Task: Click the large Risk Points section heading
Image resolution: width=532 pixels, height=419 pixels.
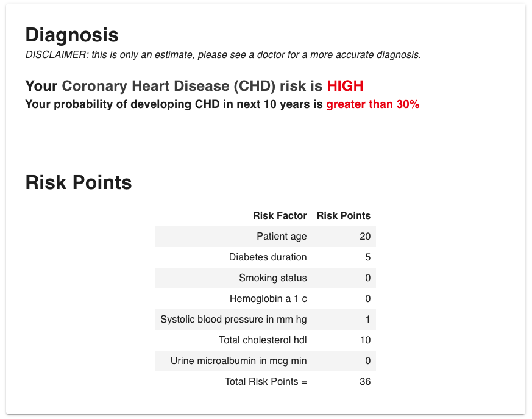Action: point(79,182)
